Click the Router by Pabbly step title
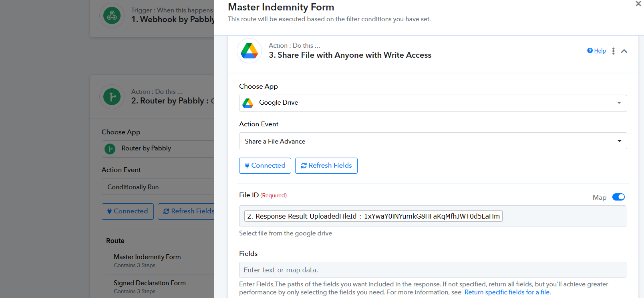 click(x=173, y=101)
